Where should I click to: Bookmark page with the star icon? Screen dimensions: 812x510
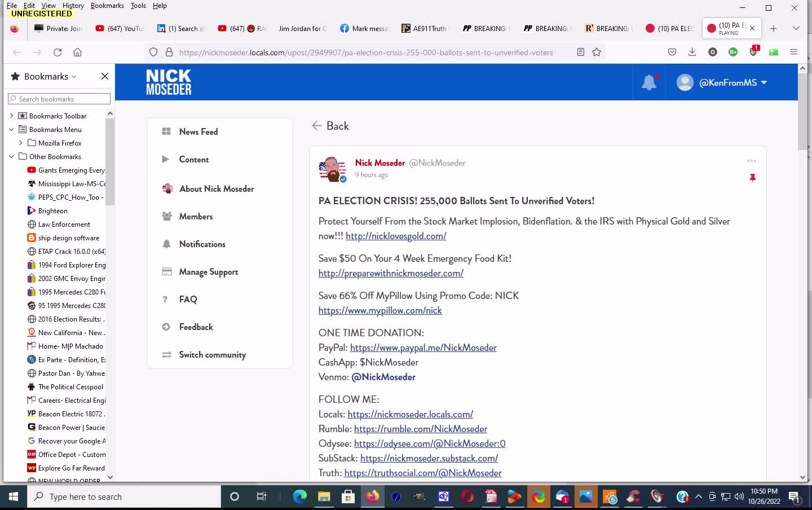tap(597, 52)
